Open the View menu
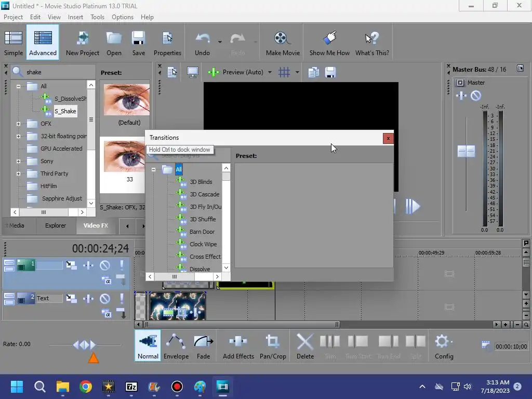Image resolution: width=532 pixels, height=399 pixels. click(54, 17)
